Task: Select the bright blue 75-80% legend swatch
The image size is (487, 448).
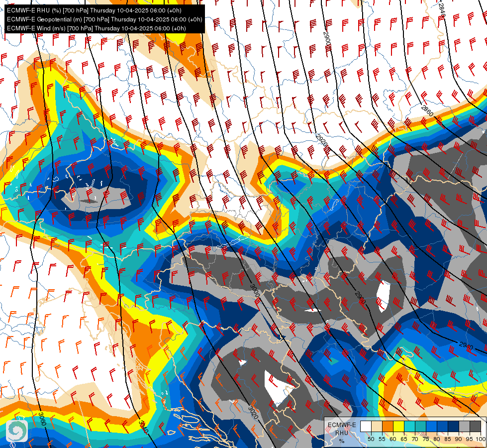Action: (431, 427)
